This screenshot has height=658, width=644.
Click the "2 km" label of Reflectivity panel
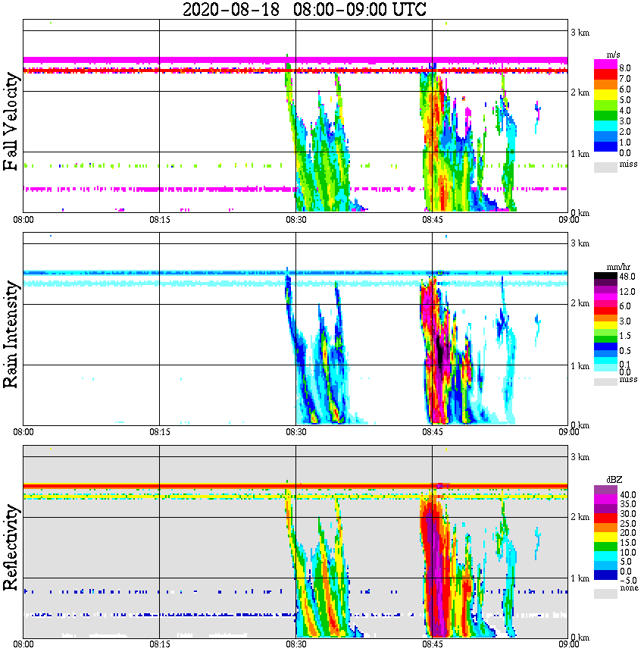pos(580,517)
